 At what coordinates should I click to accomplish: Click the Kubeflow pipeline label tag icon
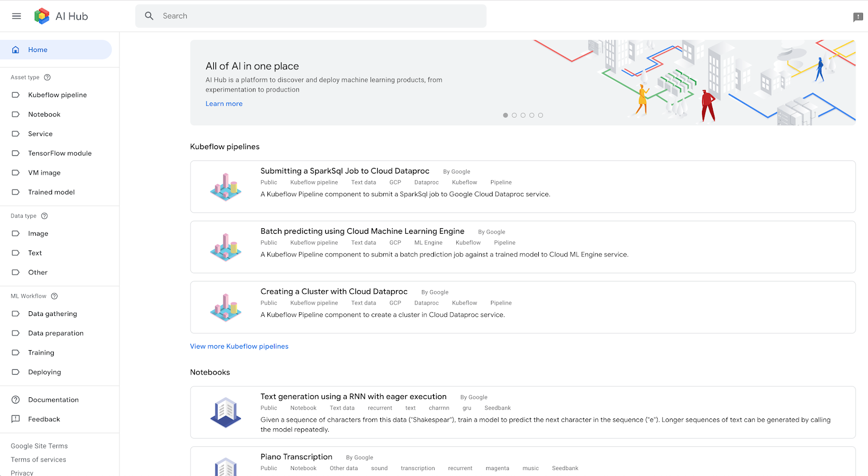click(x=16, y=95)
